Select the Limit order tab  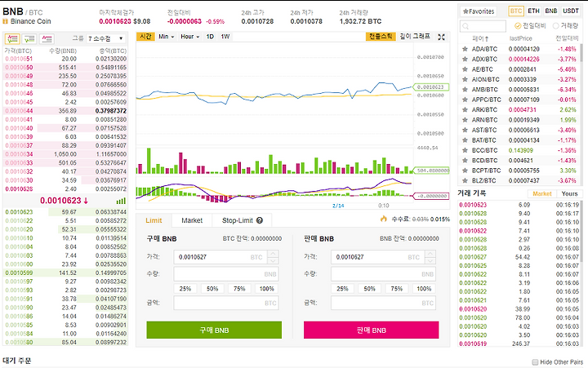point(154,220)
